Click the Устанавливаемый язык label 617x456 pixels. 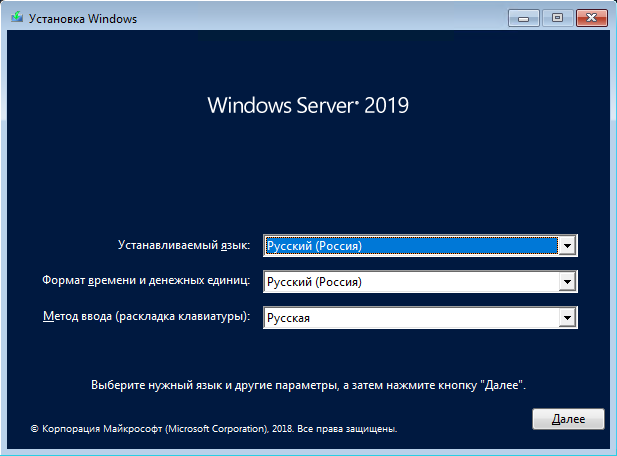point(184,245)
